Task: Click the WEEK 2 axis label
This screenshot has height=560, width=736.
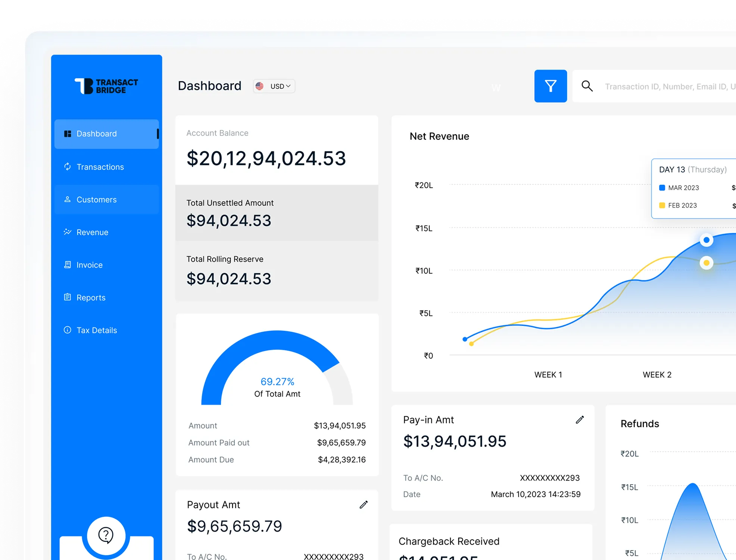Action: 657,375
